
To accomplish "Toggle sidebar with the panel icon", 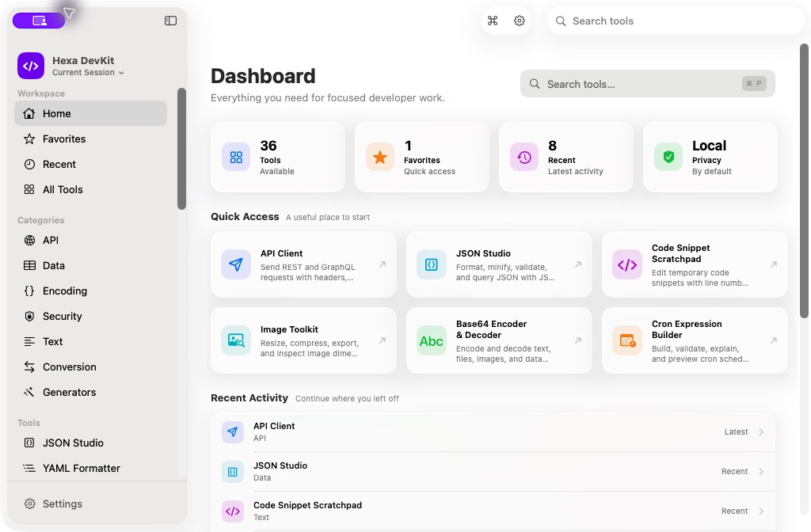I will coord(171,21).
